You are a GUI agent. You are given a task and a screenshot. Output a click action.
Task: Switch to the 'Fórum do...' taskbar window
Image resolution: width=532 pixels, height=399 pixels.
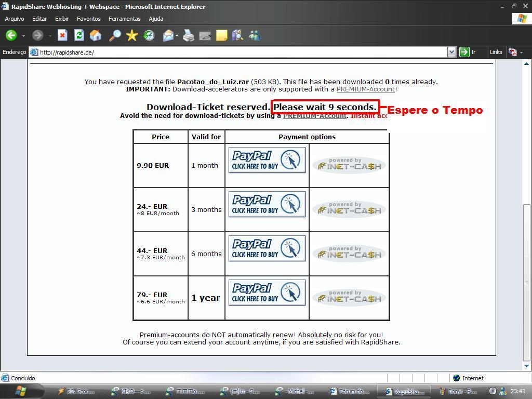(350, 392)
